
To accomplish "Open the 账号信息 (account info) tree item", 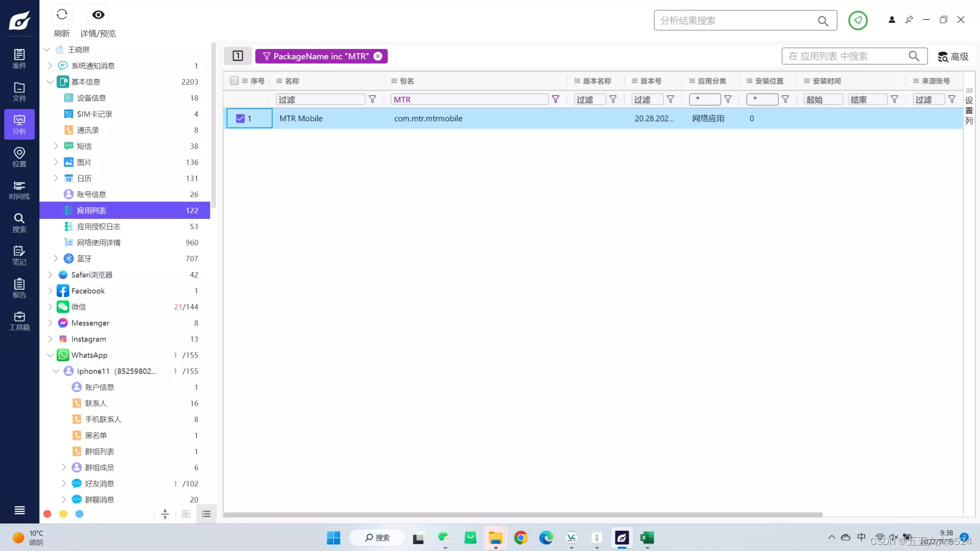I will tap(91, 194).
